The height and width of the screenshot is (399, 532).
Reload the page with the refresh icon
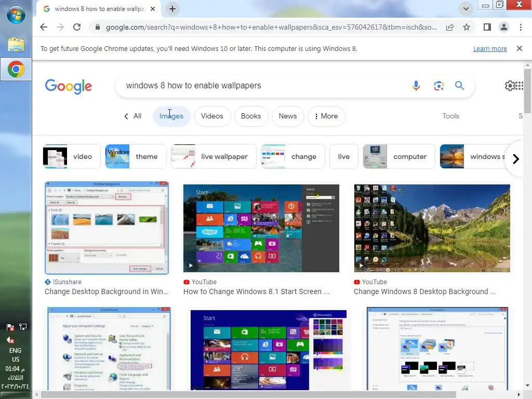click(x=77, y=27)
